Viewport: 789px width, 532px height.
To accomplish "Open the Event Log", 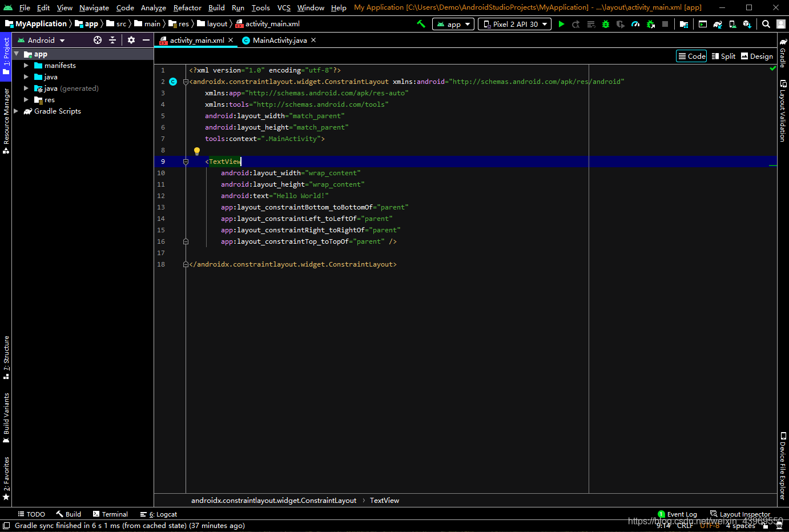I will [677, 514].
